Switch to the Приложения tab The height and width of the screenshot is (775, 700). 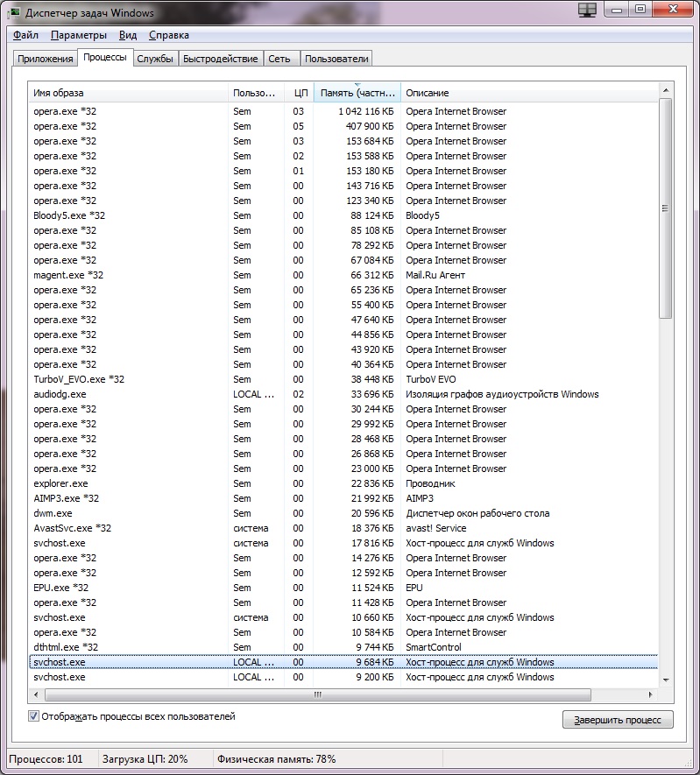pyautogui.click(x=45, y=59)
